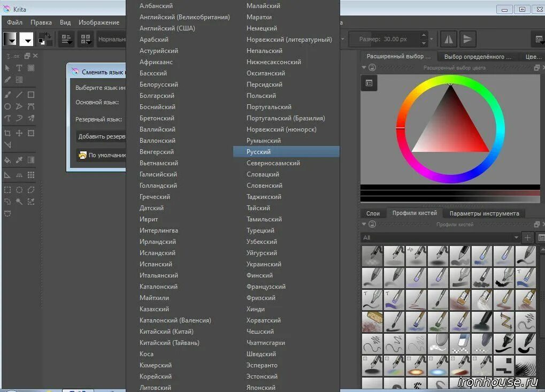The image size is (545, 392).
Task: Select the Move tool
Action: click(19, 133)
